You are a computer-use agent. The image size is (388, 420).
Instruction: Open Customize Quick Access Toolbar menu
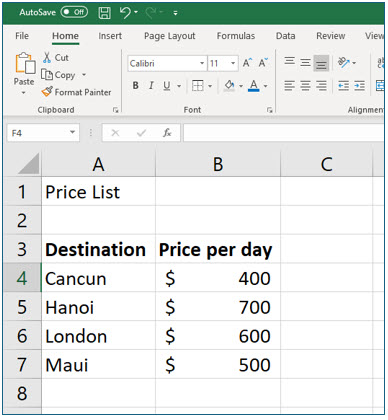click(175, 13)
